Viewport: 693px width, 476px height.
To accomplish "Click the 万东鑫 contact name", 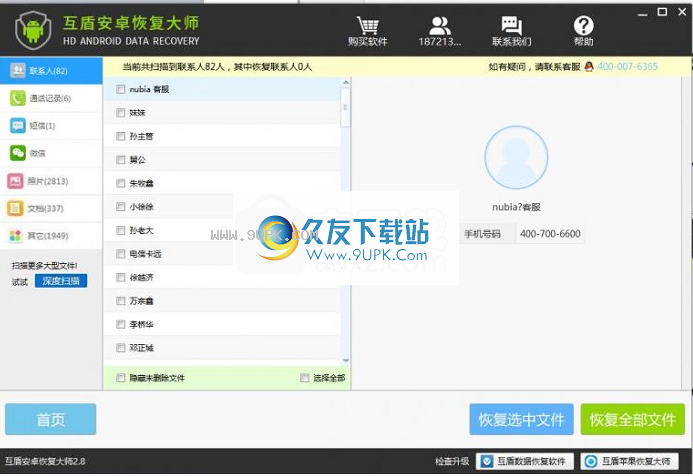I will (141, 301).
